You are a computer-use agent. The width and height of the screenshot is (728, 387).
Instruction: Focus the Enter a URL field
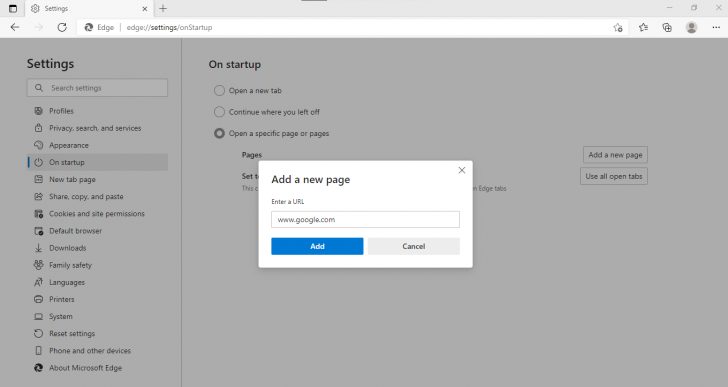pyautogui.click(x=365, y=219)
